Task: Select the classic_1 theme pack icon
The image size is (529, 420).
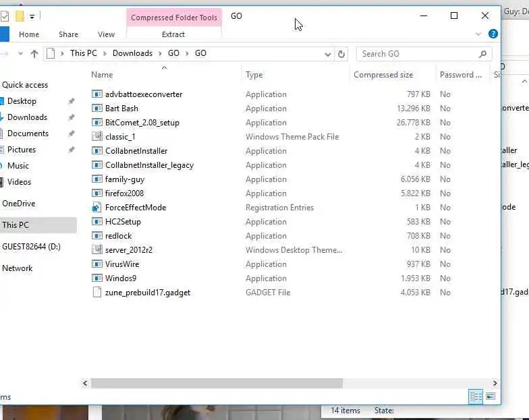Action: coord(97,137)
